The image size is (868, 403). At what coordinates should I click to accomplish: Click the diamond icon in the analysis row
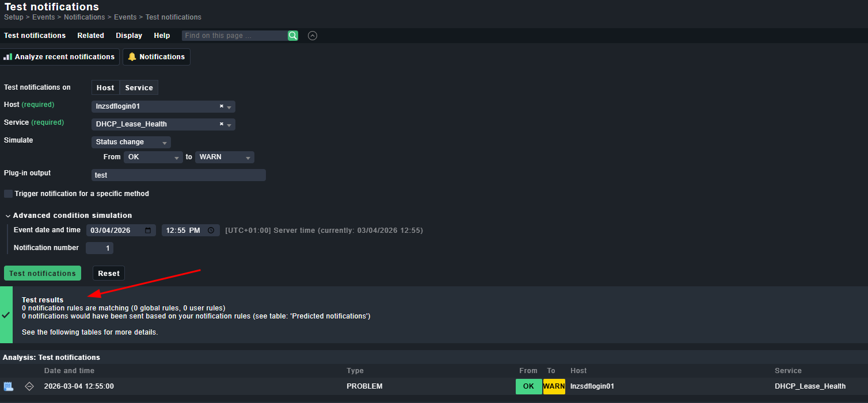tap(29, 386)
